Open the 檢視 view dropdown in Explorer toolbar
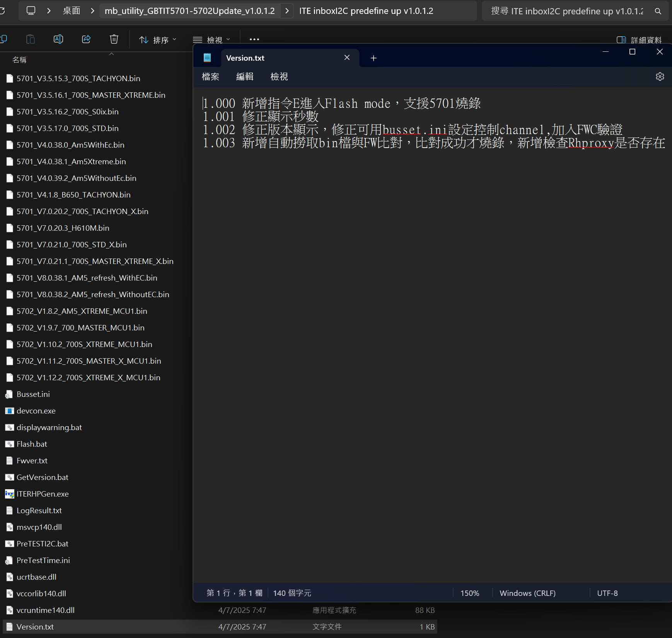Viewport: 672px width, 638px height. 211,40
